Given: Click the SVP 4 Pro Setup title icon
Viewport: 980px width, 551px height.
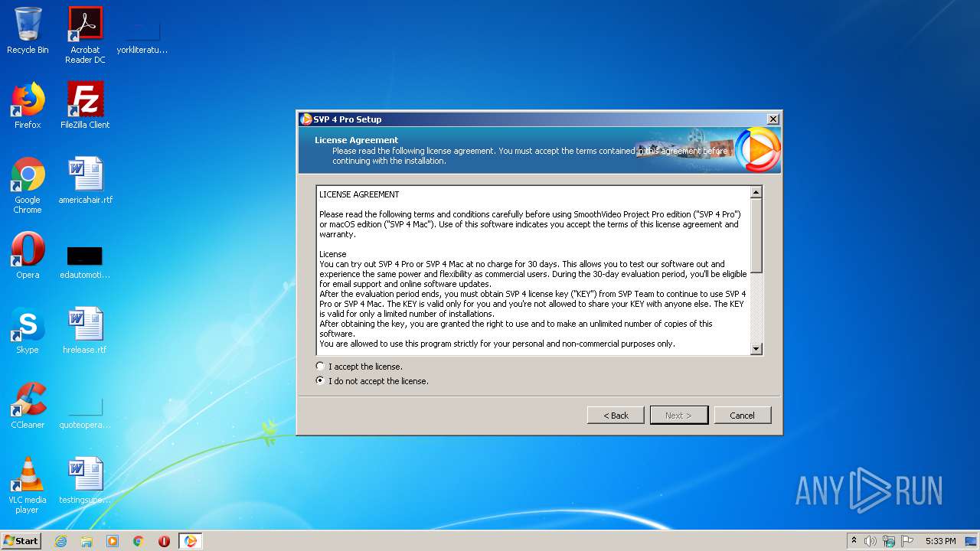Looking at the screenshot, I should 306,119.
